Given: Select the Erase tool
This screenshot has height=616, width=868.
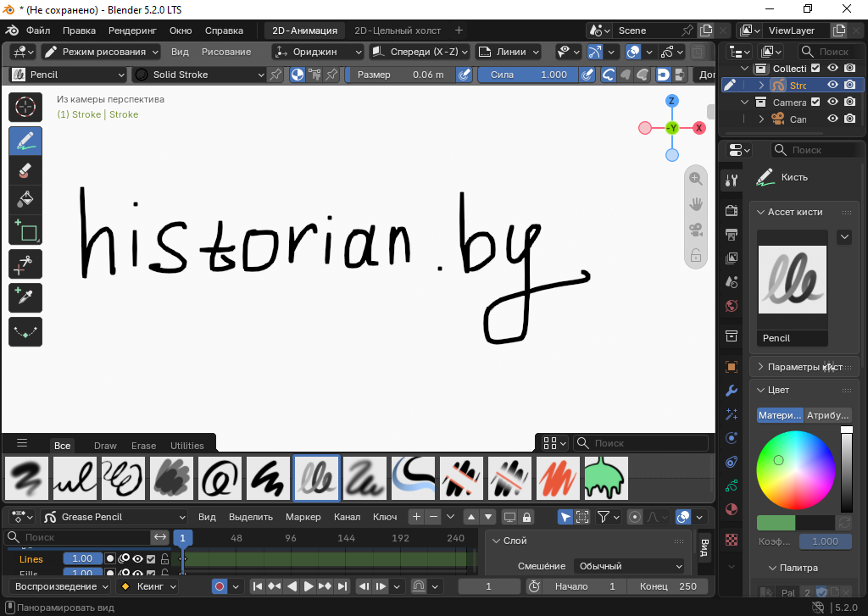Looking at the screenshot, I should coord(25,170).
